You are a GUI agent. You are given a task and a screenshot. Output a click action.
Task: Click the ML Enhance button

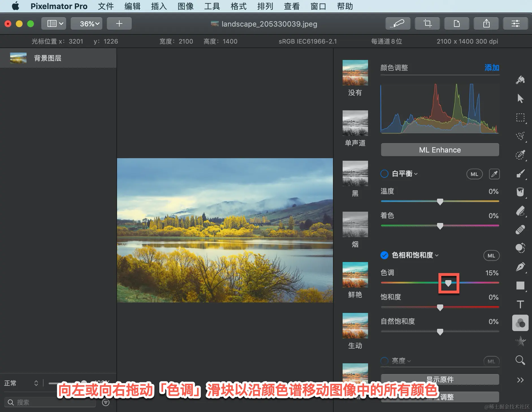click(440, 150)
